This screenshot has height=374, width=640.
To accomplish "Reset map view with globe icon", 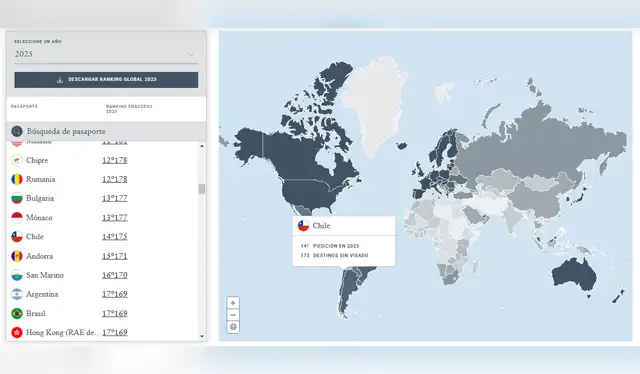I will 233,327.
